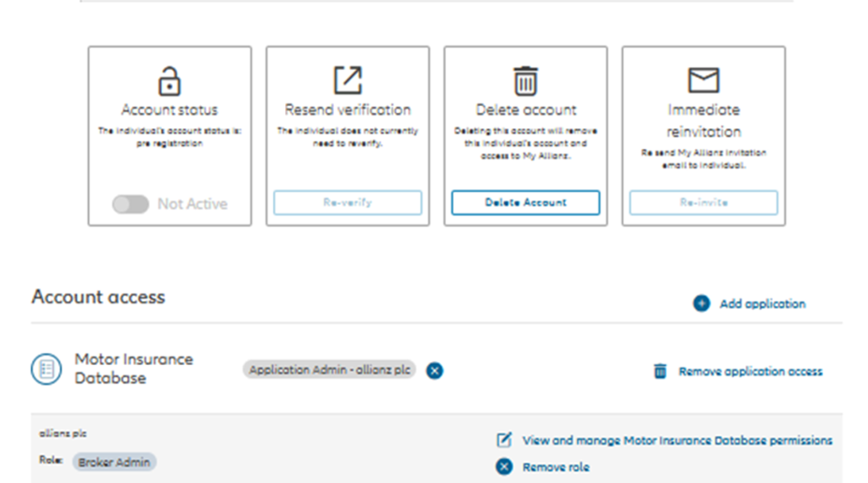The height and width of the screenshot is (483, 868).
Task: Click the 'does not currently need to reverify' text
Action: (348, 137)
